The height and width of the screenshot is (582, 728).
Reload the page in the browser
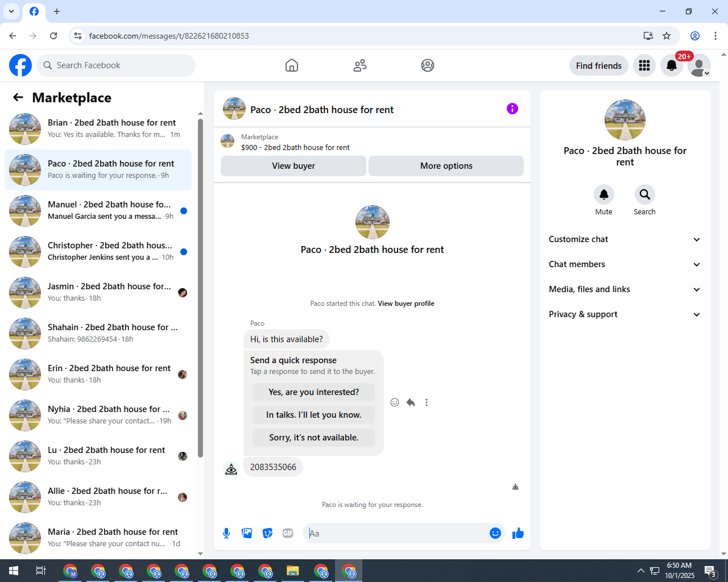(53, 36)
